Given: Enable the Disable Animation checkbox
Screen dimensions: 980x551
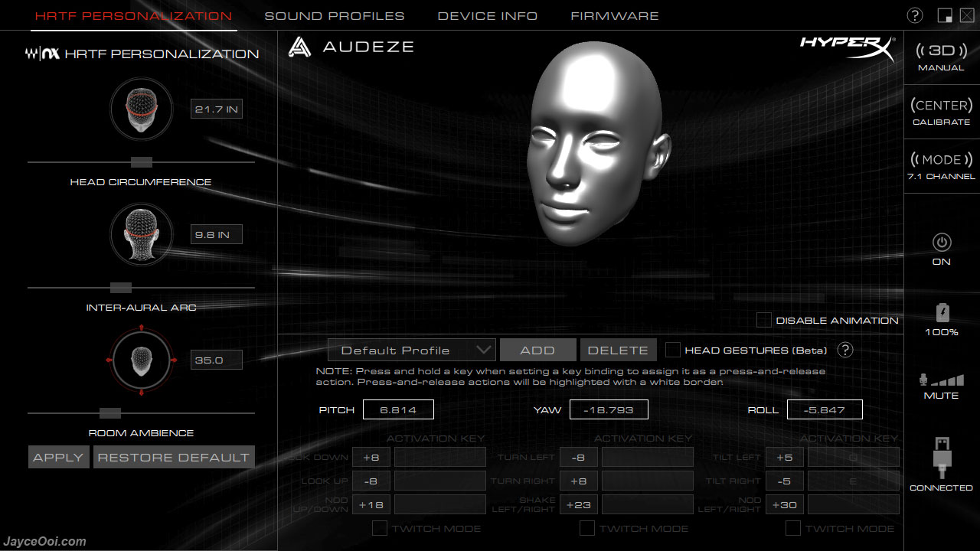Looking at the screenshot, I should (764, 320).
